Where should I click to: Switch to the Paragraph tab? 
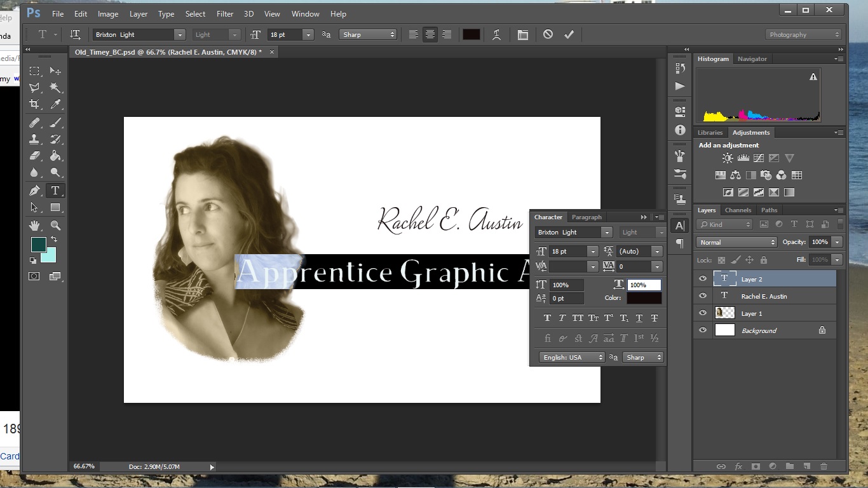click(586, 217)
